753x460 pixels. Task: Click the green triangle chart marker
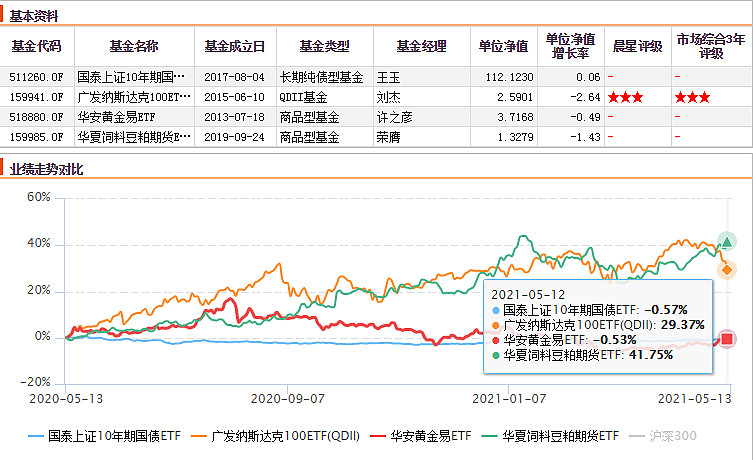point(727,242)
